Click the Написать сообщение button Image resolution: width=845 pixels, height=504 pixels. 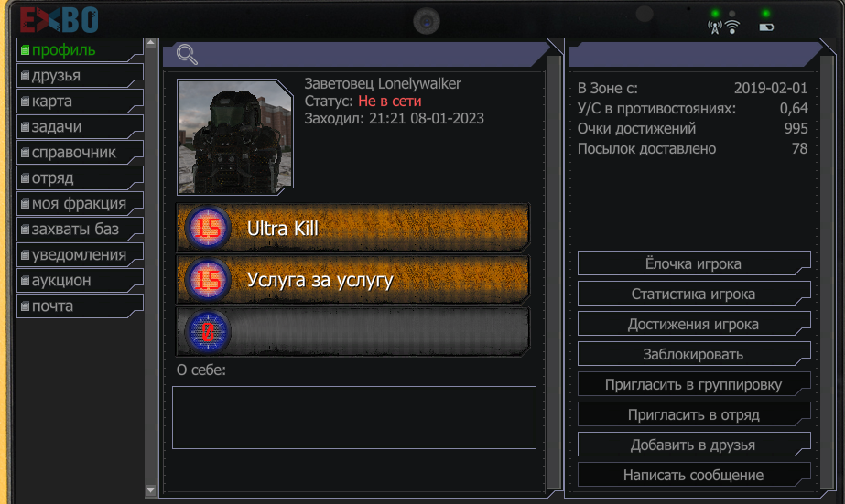[694, 475]
